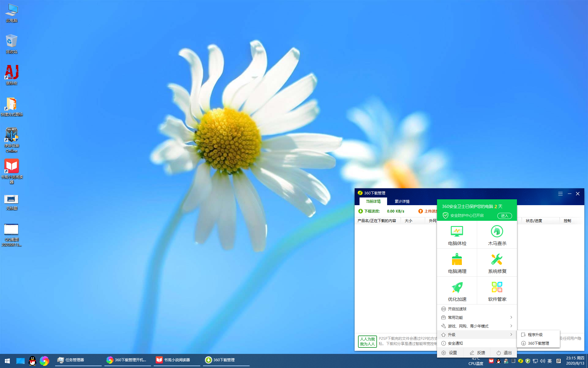This screenshot has width=588, height=368.
Task: Click 人人为我 我为人人 badge
Action: click(x=367, y=341)
